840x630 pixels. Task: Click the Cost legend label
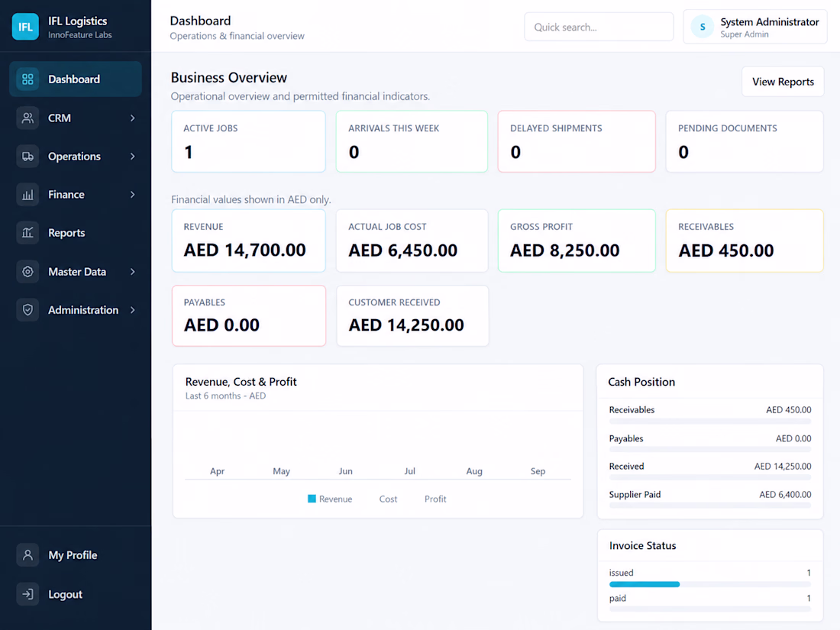click(388, 499)
